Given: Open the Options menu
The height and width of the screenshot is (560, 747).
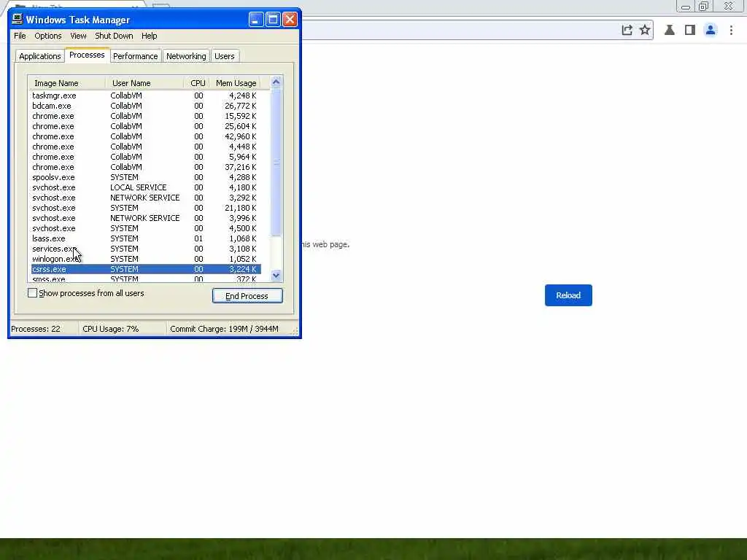Looking at the screenshot, I should [47, 36].
